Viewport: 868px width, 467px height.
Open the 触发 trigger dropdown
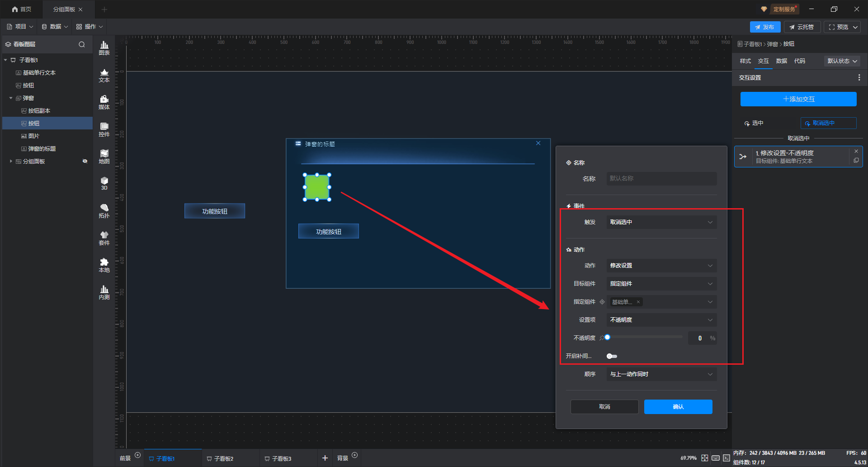coord(661,222)
